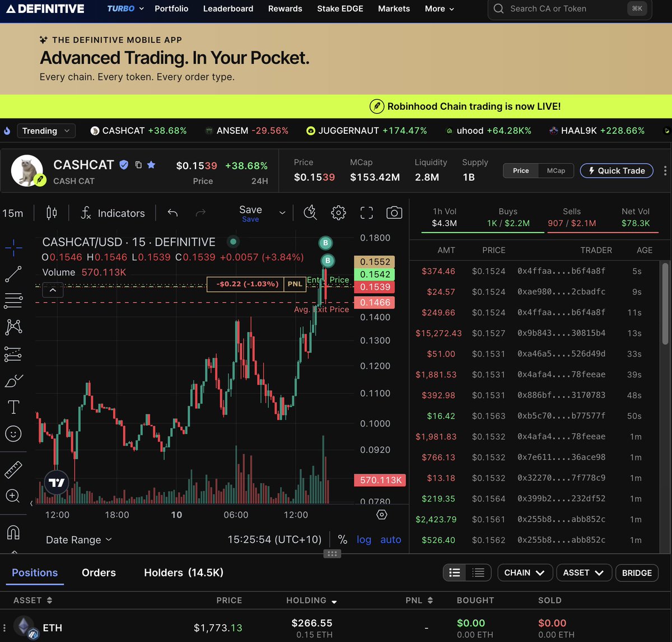
Task: Open the TURBO mode dropdown
Action: 125,9
